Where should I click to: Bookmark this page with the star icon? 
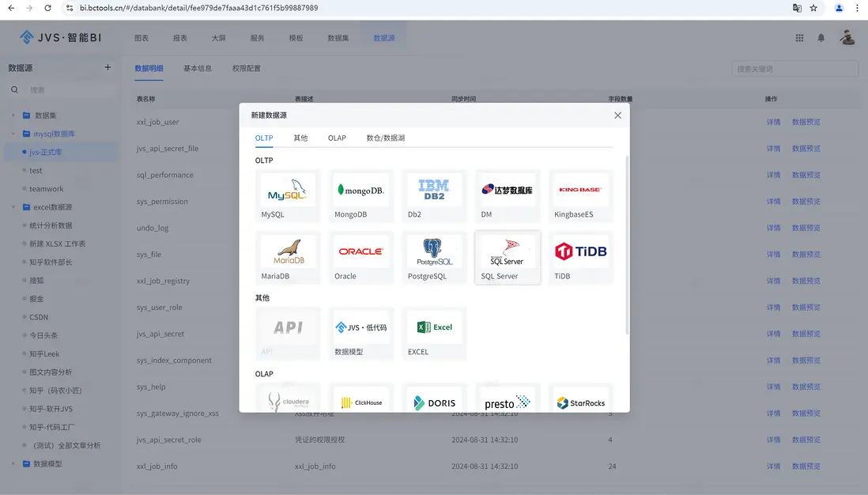pos(813,8)
